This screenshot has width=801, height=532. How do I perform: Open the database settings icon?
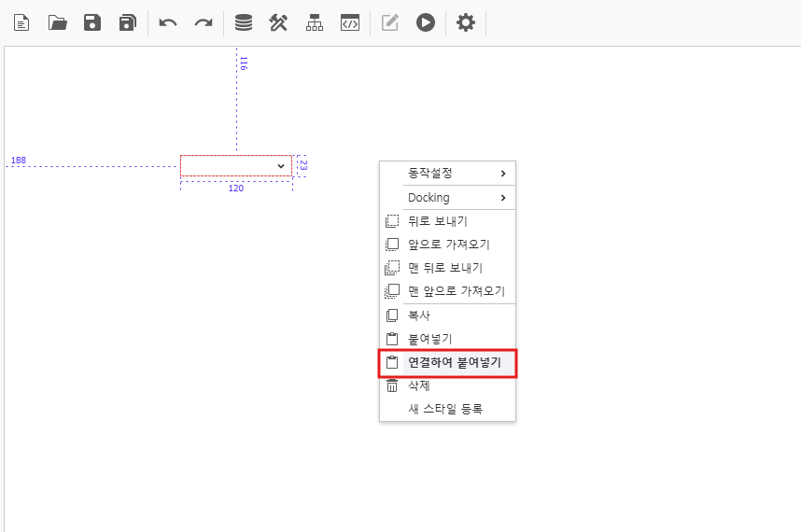[243, 23]
